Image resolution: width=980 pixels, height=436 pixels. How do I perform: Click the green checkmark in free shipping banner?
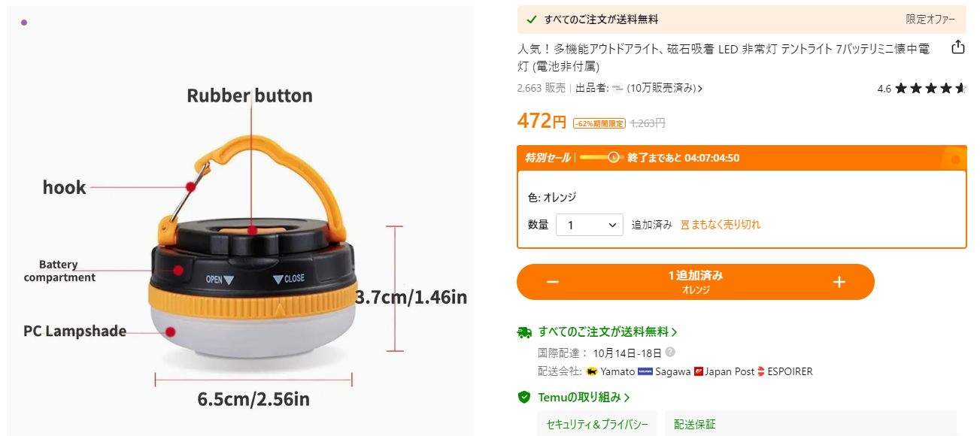532,20
